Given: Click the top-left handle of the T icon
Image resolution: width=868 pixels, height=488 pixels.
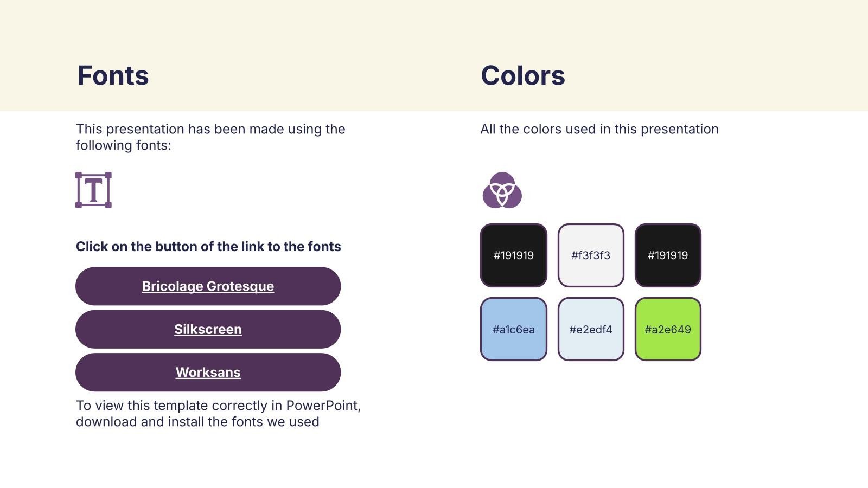Looking at the screenshot, I should 79,175.
